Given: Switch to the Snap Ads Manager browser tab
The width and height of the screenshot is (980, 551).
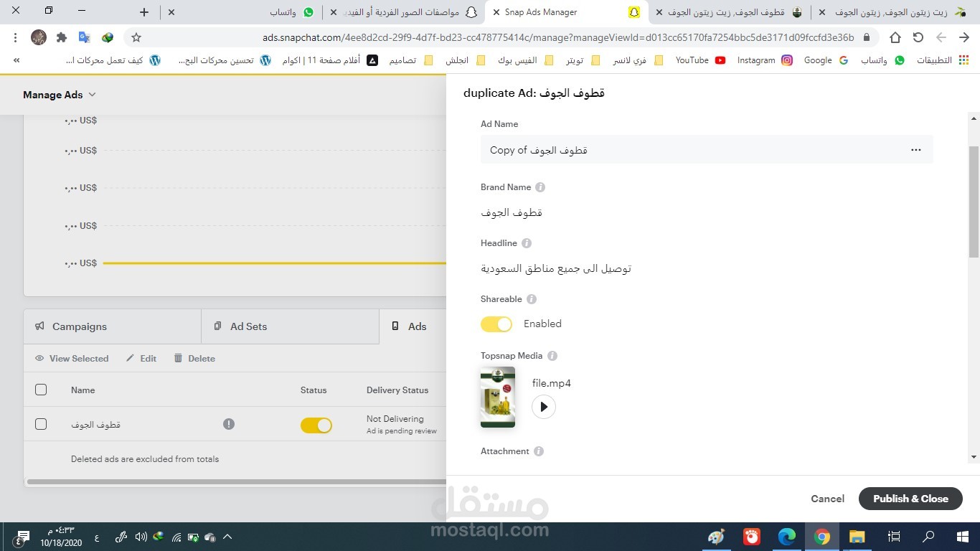Looking at the screenshot, I should pos(567,12).
